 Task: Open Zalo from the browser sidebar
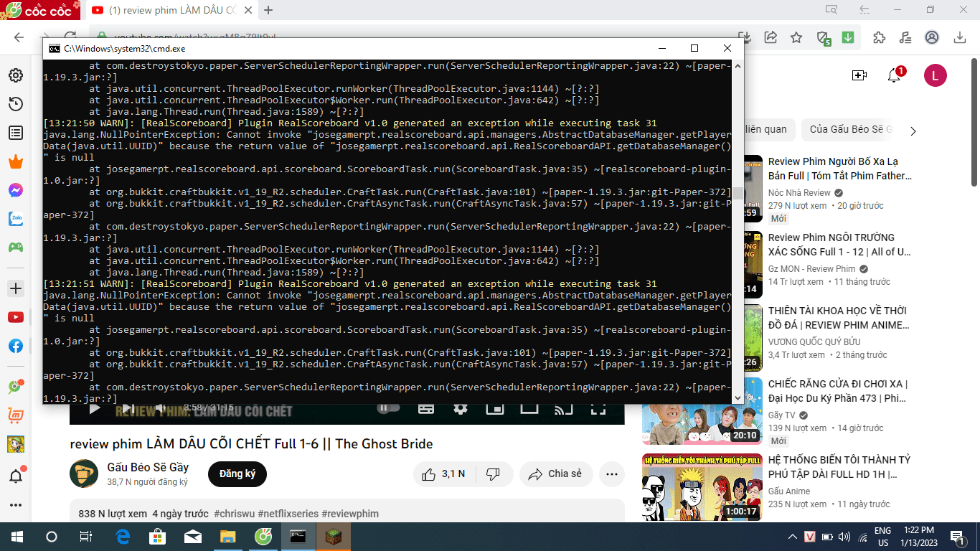tap(15, 219)
